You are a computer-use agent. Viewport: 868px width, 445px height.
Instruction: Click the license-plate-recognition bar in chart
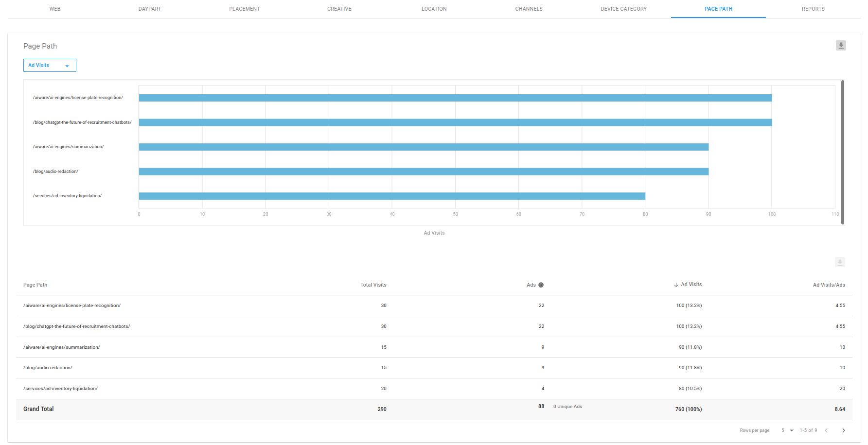pyautogui.click(x=455, y=98)
